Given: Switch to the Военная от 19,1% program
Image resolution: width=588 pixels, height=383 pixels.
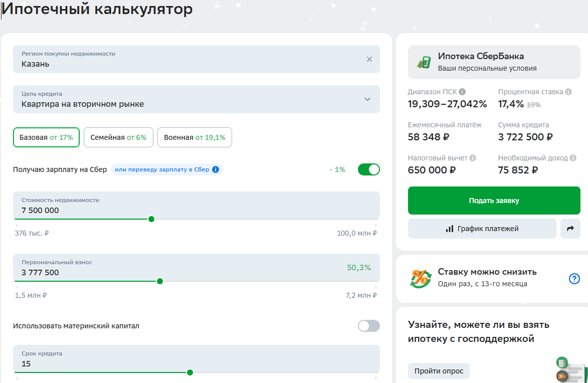Looking at the screenshot, I should tap(194, 137).
